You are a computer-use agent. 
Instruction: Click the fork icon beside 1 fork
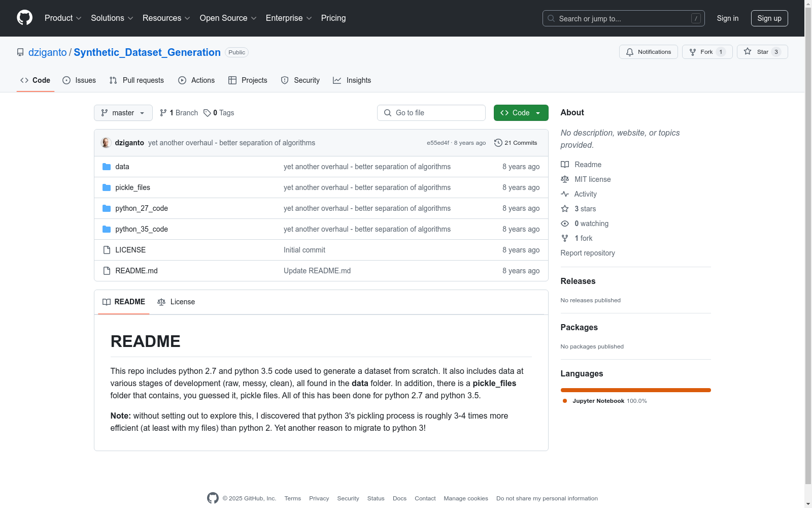tap(565, 238)
